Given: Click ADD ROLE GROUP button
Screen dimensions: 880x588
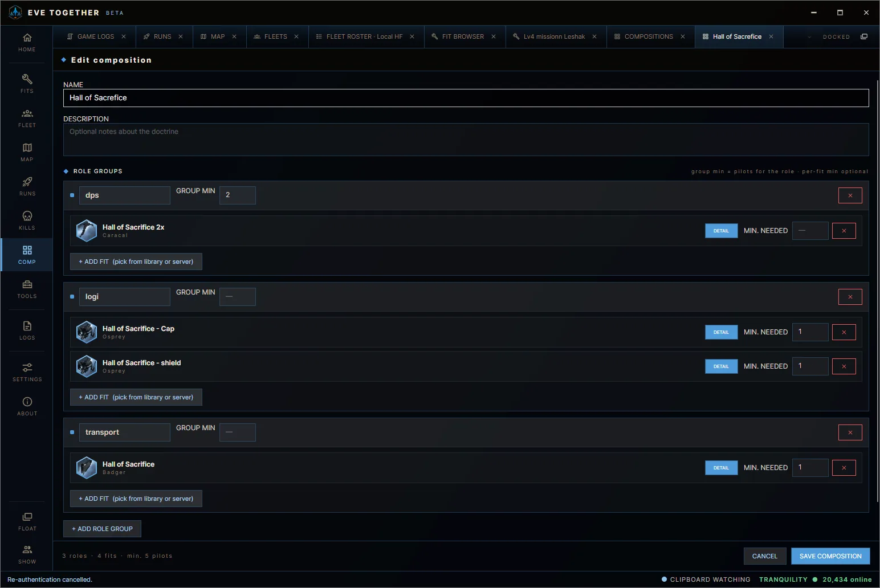Looking at the screenshot, I should pyautogui.click(x=103, y=529).
